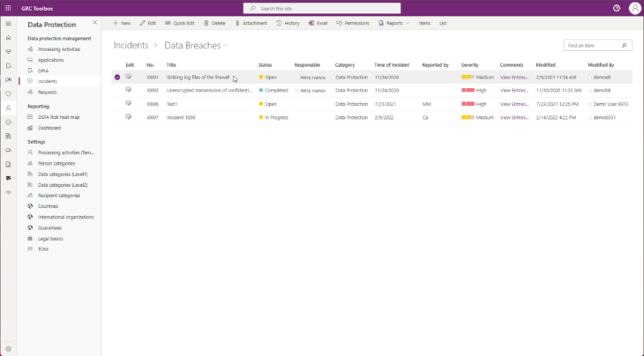The image size is (644, 356).
Task: Deselect the row I0001 checkmark
Action: coord(117,78)
